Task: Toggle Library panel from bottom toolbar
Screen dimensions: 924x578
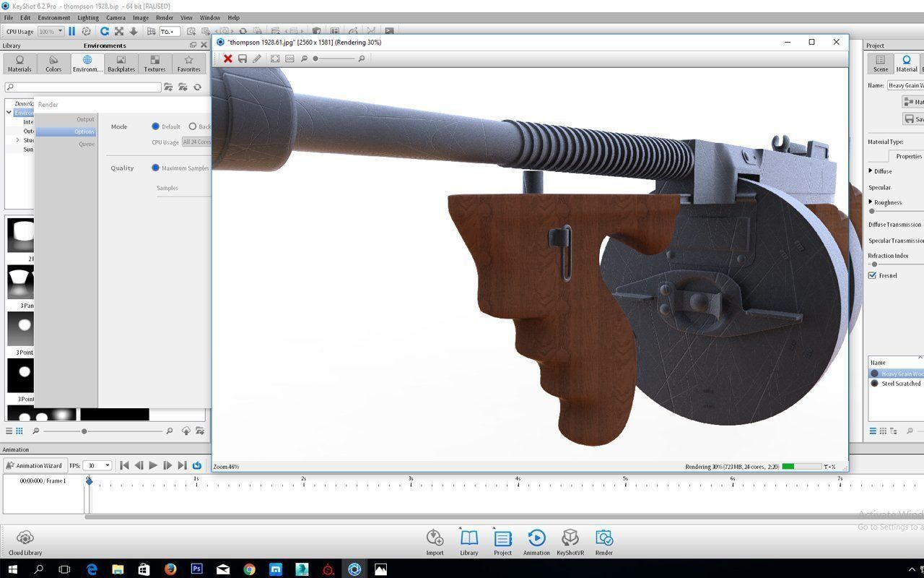Action: [x=469, y=542]
